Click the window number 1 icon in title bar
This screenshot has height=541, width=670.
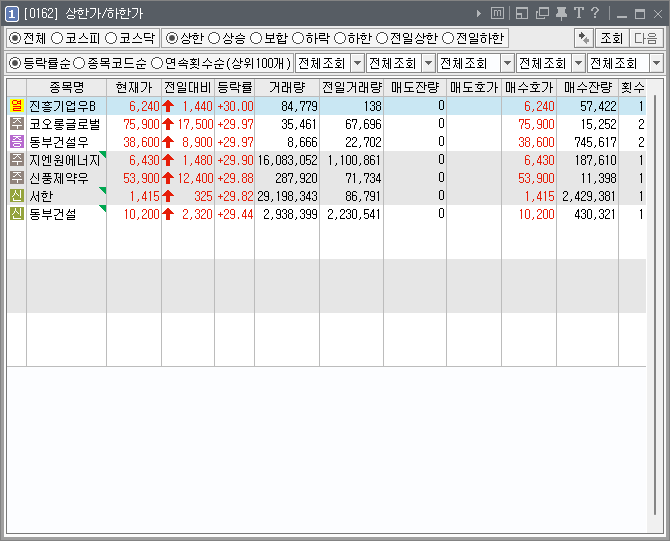coord(12,14)
